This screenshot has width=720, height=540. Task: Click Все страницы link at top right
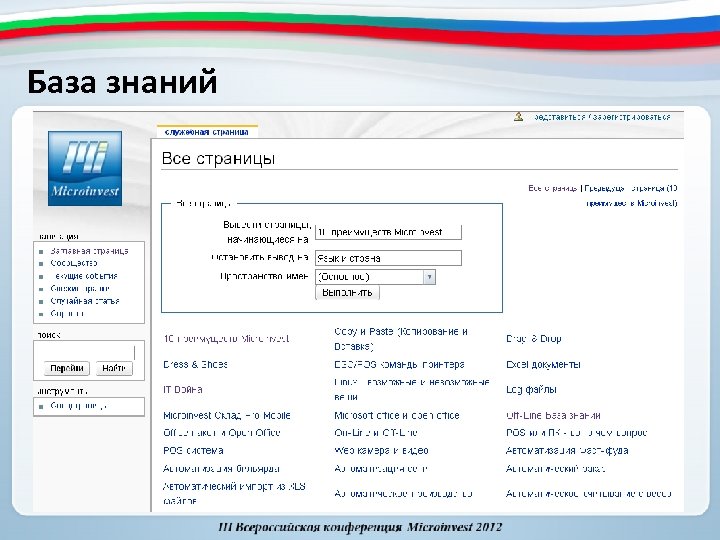coord(552,188)
